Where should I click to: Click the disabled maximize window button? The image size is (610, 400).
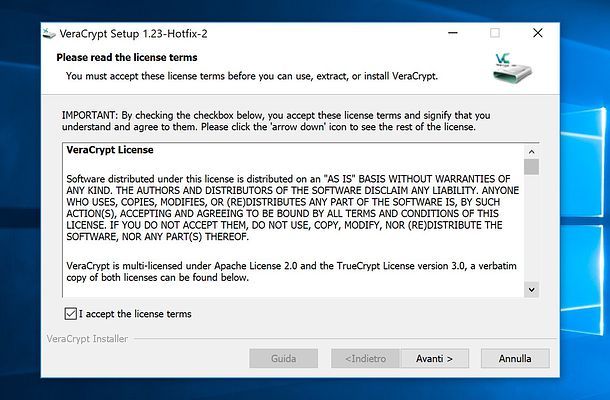click(495, 33)
